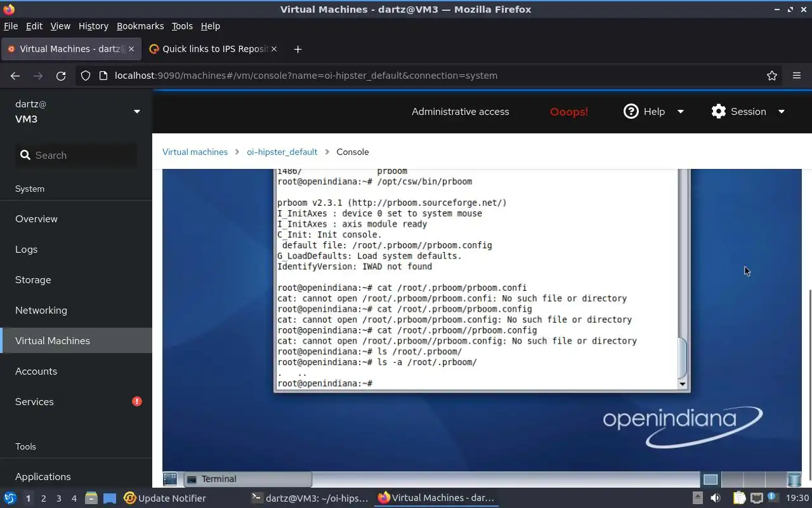Expand the hidden tray icons arrow
The height and width of the screenshot is (508, 812).
pyautogui.click(x=697, y=498)
